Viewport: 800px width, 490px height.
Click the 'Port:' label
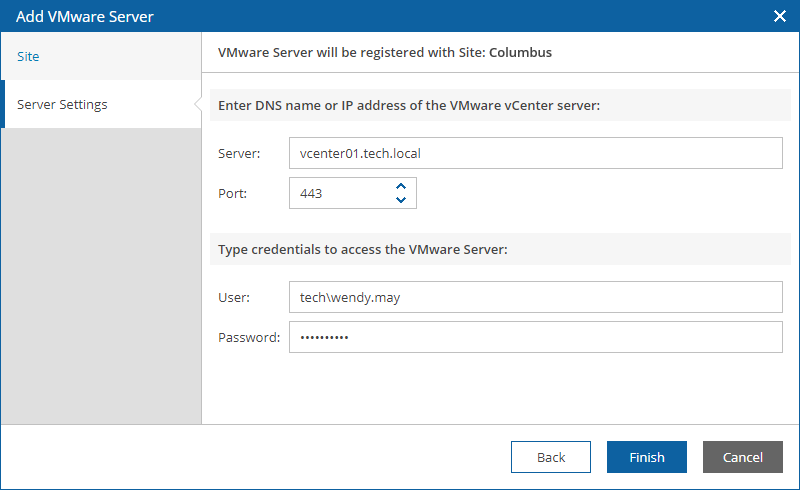pyautogui.click(x=232, y=193)
